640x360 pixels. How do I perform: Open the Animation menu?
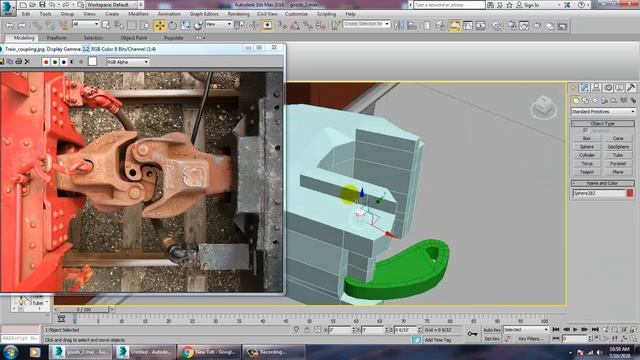169,14
